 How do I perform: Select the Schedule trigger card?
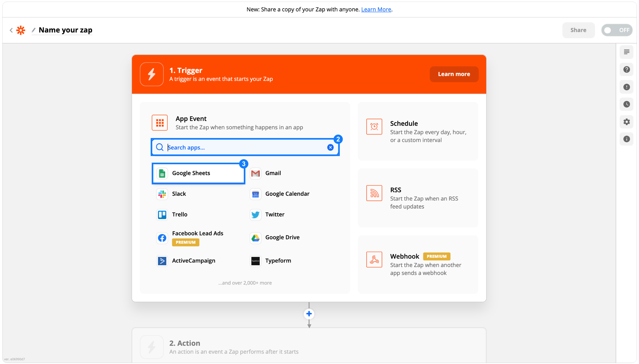[418, 131]
